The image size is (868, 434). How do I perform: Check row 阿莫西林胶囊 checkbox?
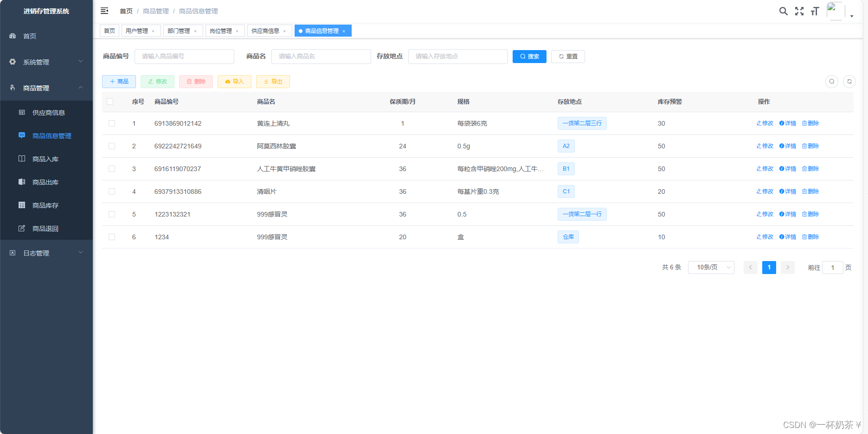coord(112,146)
